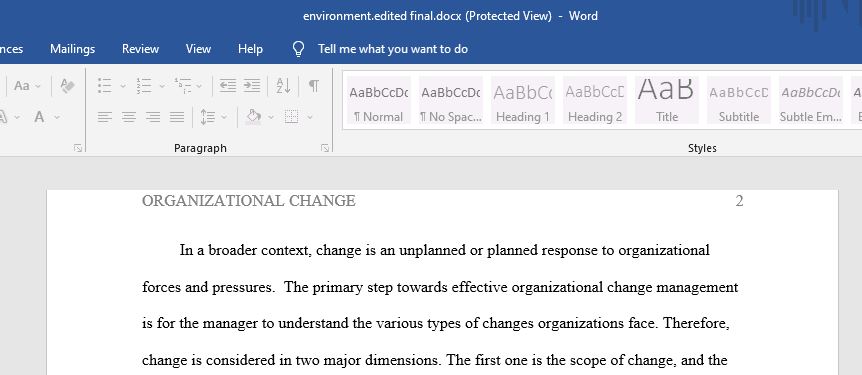Screen dimensions: 862x375
Task: Click the Styles group label
Action: point(702,148)
